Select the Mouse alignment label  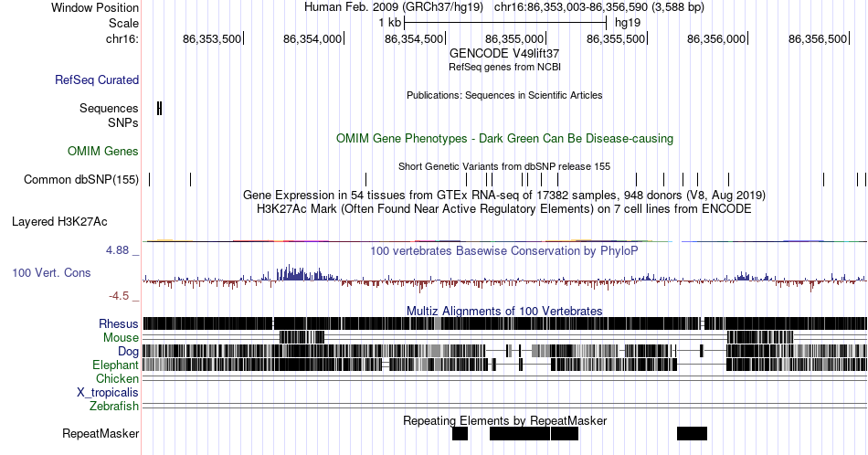[x=121, y=338]
